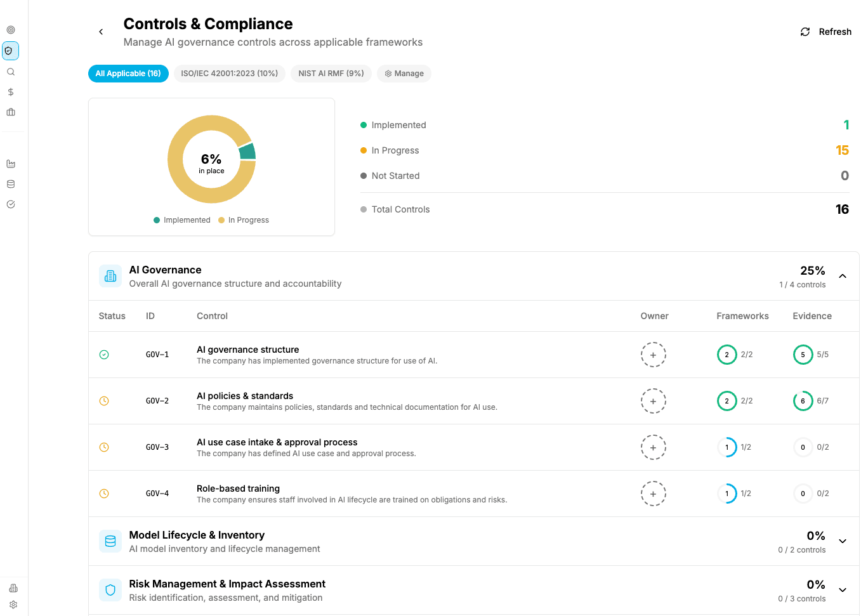Click the Model Lifecycle database icon
The height and width of the screenshot is (616, 868).
(110, 541)
